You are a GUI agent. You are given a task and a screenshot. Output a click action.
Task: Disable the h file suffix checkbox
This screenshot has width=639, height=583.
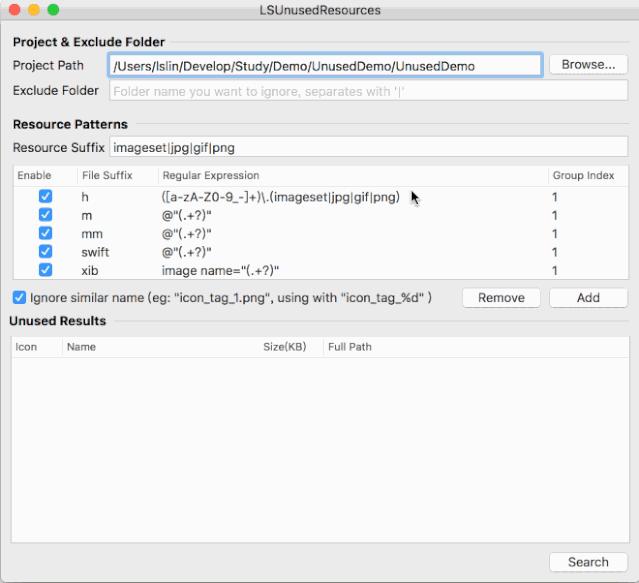click(45, 196)
